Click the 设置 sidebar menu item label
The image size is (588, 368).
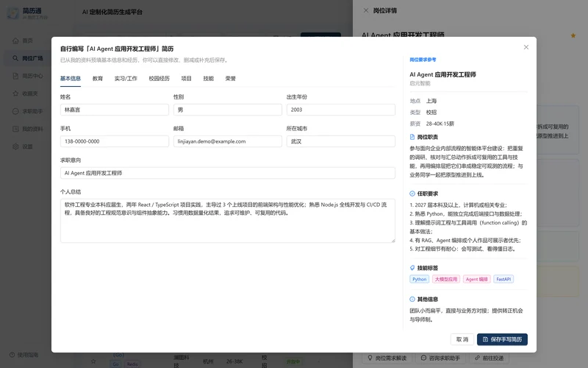pyautogui.click(x=27, y=146)
